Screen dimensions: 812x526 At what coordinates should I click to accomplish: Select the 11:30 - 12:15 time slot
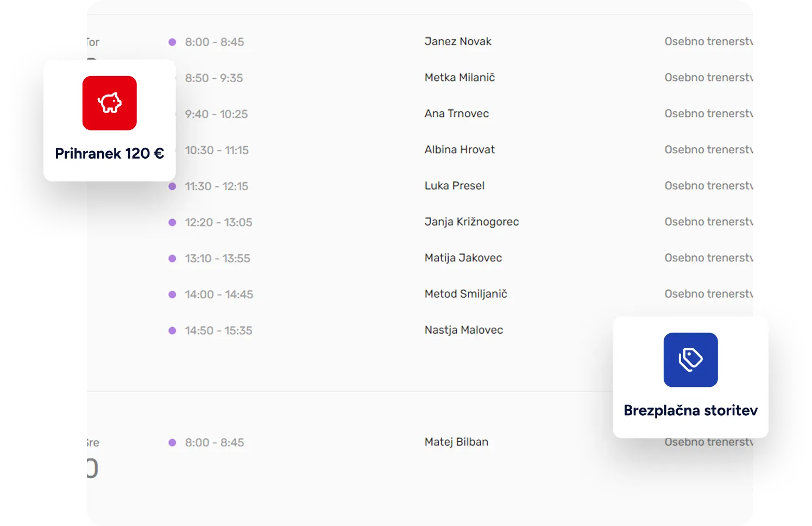pos(217,186)
